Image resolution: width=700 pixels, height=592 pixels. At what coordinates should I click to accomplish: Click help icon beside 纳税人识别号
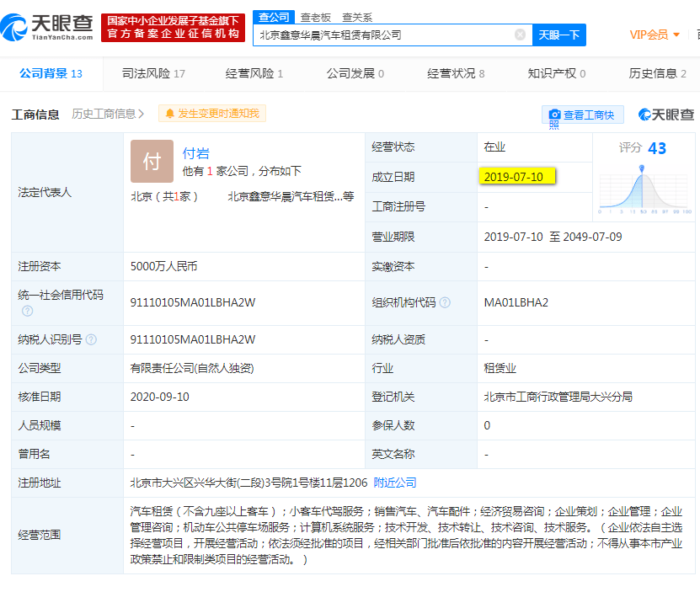pos(91,339)
